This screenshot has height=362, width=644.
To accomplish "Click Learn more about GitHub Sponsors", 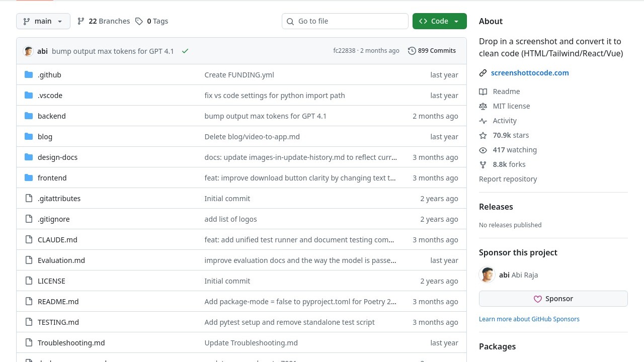I will click(529, 319).
